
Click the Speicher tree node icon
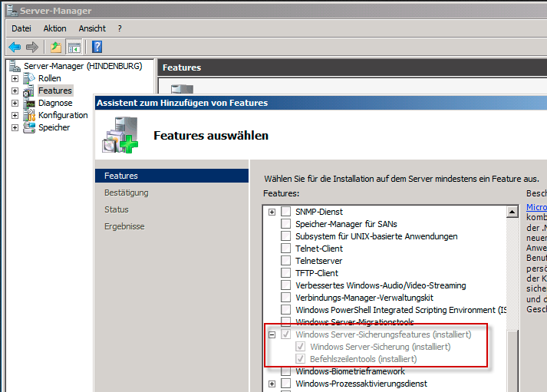coord(29,127)
